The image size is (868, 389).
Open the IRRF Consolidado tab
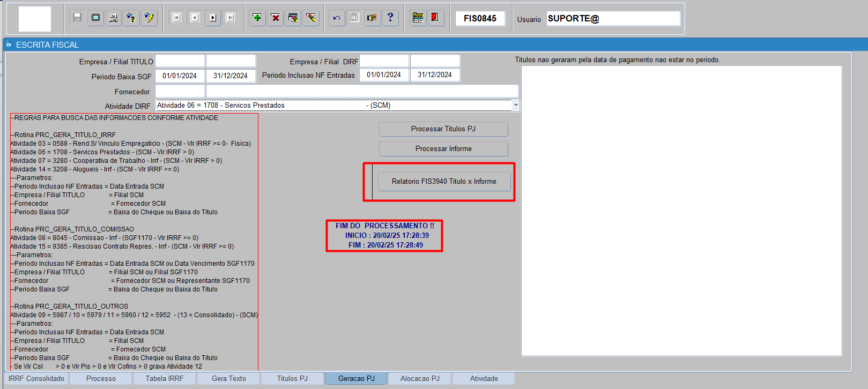pos(36,378)
